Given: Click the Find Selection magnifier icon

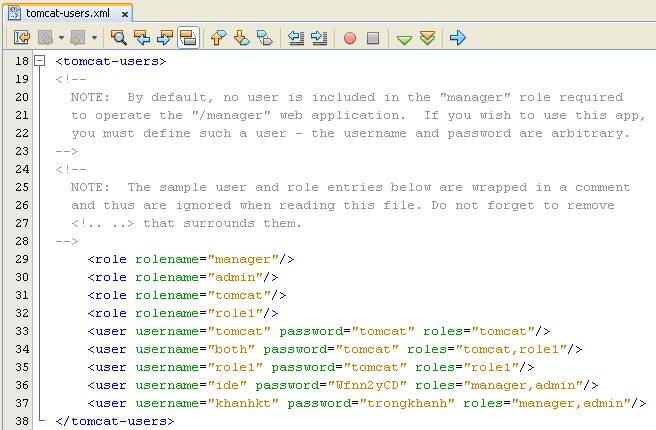Looking at the screenshot, I should [119, 38].
